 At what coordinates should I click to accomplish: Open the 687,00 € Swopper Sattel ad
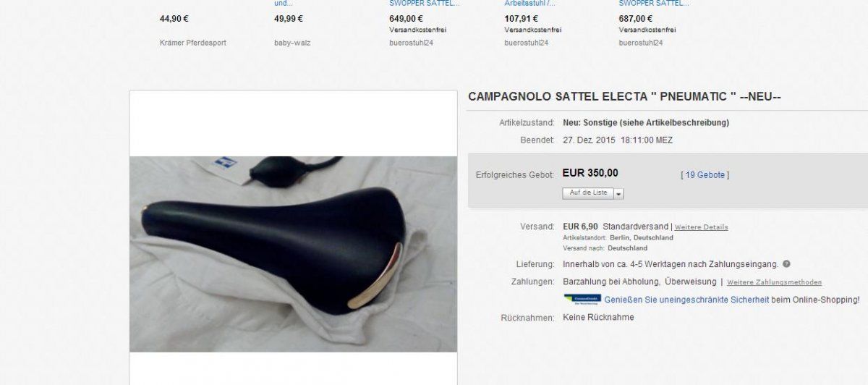pyautogui.click(x=654, y=4)
